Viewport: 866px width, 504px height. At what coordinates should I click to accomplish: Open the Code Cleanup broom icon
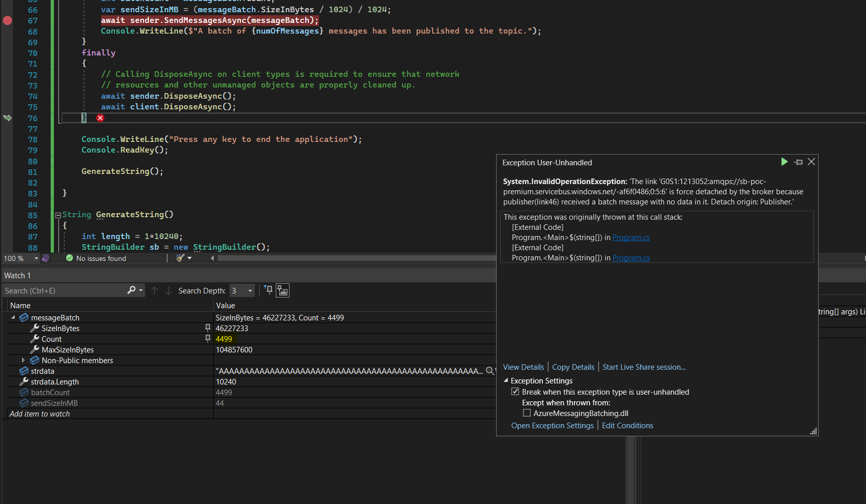(181, 258)
